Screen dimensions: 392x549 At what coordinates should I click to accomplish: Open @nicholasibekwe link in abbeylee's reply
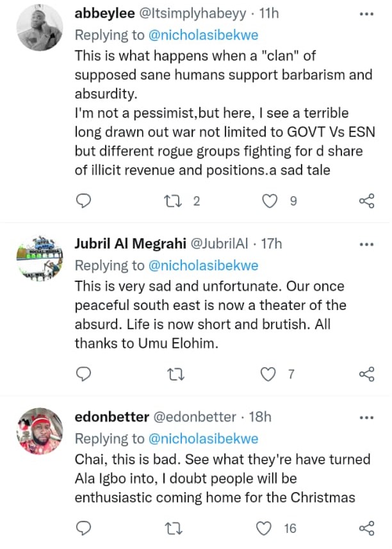tap(203, 35)
